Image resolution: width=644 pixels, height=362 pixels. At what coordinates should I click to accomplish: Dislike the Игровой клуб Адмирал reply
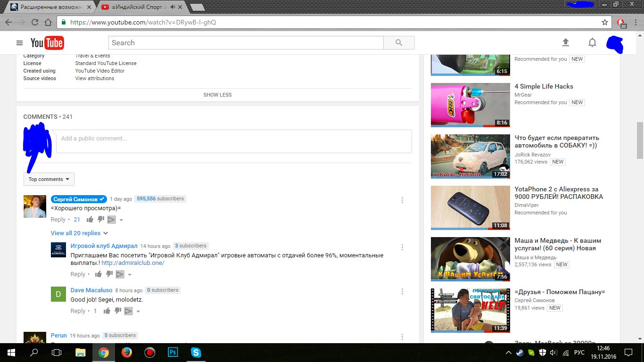tap(109, 274)
